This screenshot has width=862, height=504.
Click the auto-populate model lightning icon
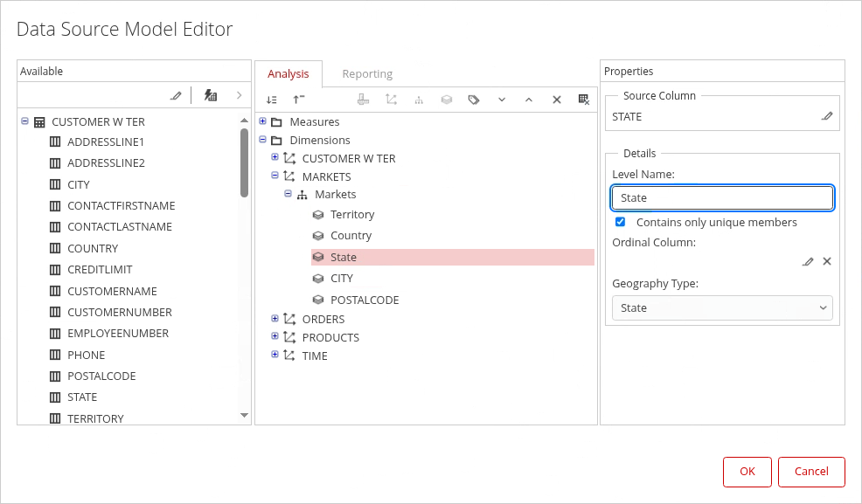tap(211, 95)
